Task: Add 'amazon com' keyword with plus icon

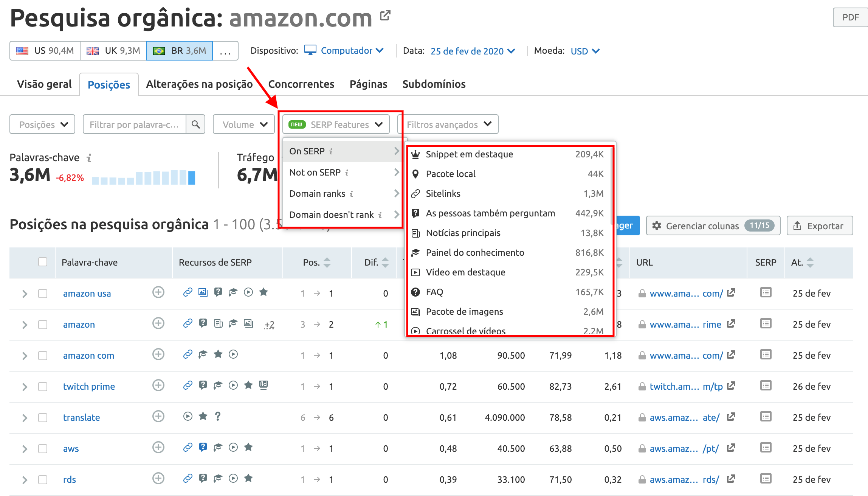Action: (158, 355)
